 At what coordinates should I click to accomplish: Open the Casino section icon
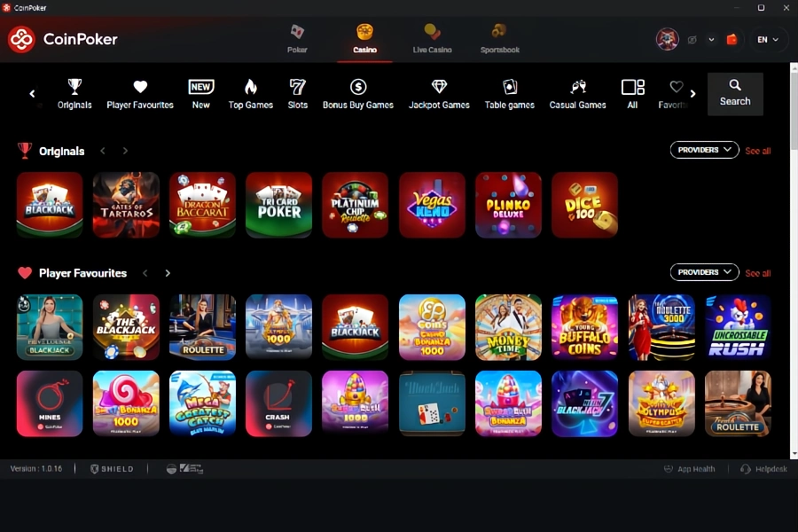[x=365, y=32]
